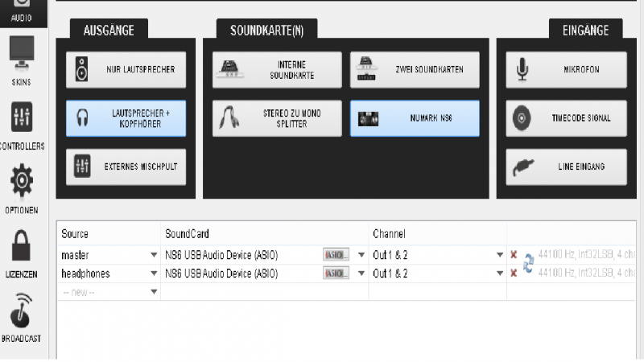The height and width of the screenshot is (362, 644).
Task: Click the Channel column header
Action: (389, 234)
